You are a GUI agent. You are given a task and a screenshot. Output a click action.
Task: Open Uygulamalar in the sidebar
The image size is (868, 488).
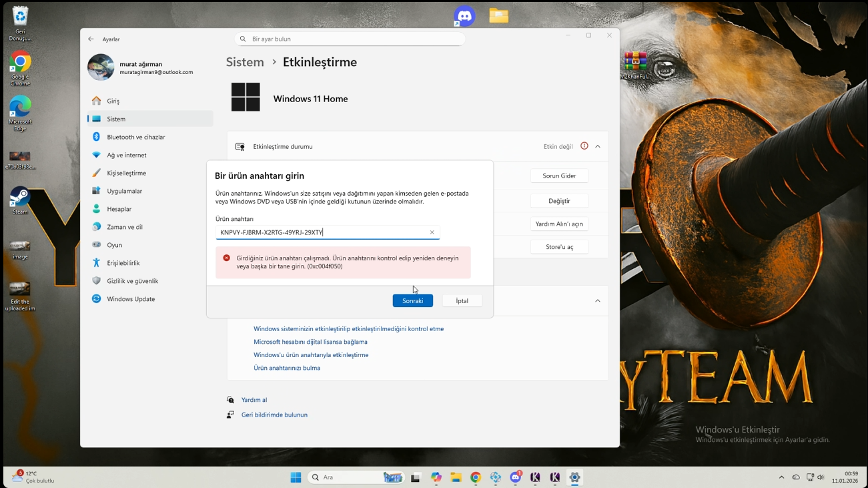click(150, 191)
